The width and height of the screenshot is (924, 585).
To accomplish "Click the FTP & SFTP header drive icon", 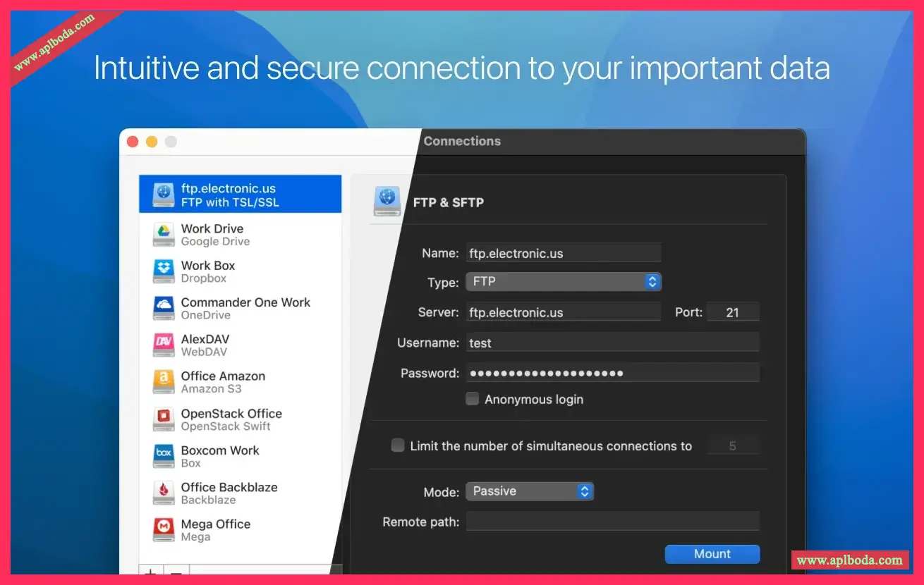I will click(x=387, y=202).
